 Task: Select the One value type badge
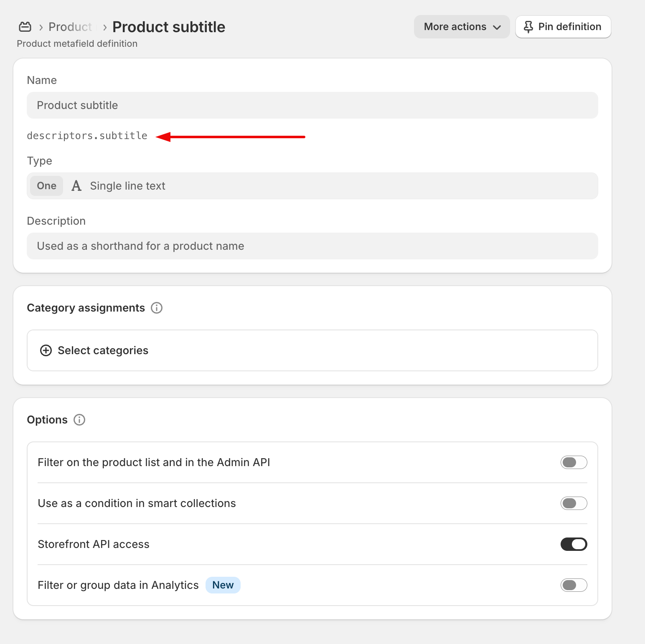[46, 186]
